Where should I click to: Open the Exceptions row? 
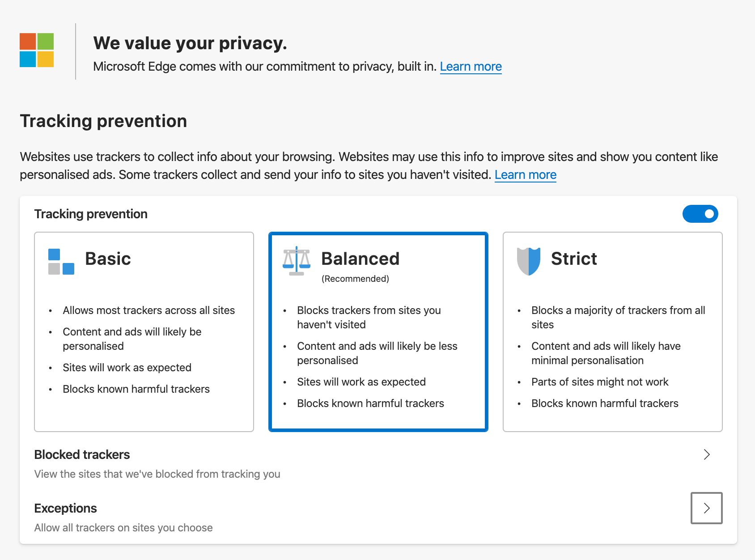pos(378,518)
